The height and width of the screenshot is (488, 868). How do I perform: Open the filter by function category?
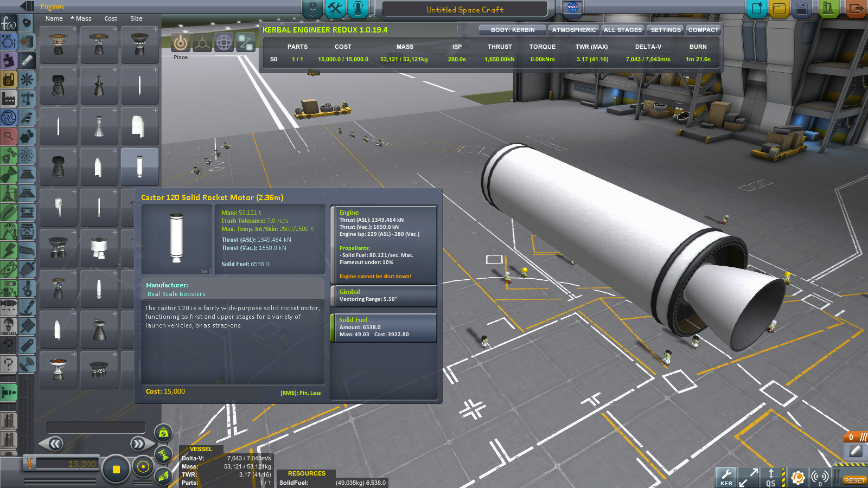[x=9, y=23]
